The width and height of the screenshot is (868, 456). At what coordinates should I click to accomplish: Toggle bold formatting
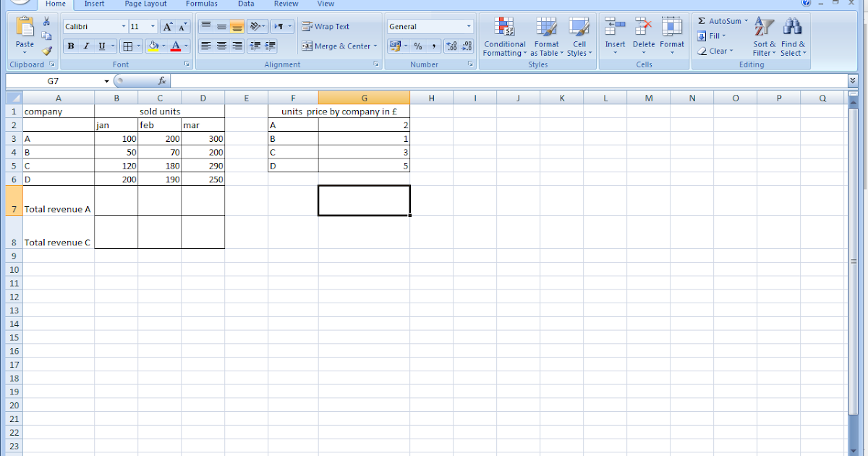pos(70,46)
